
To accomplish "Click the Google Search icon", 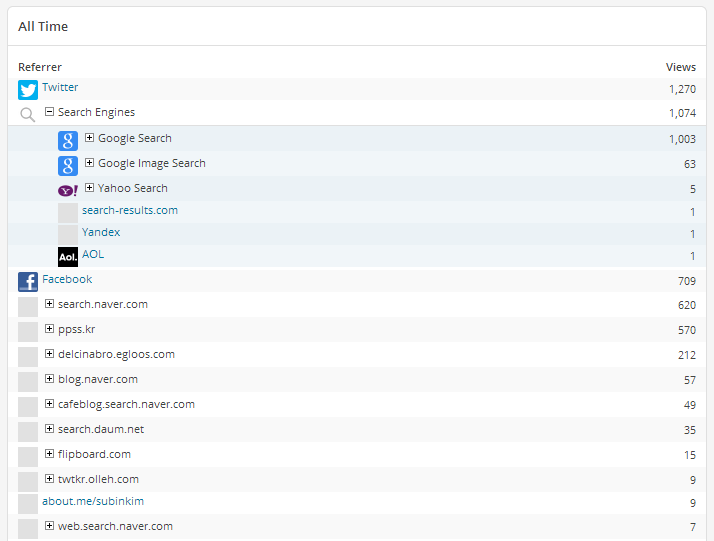I will point(68,140).
